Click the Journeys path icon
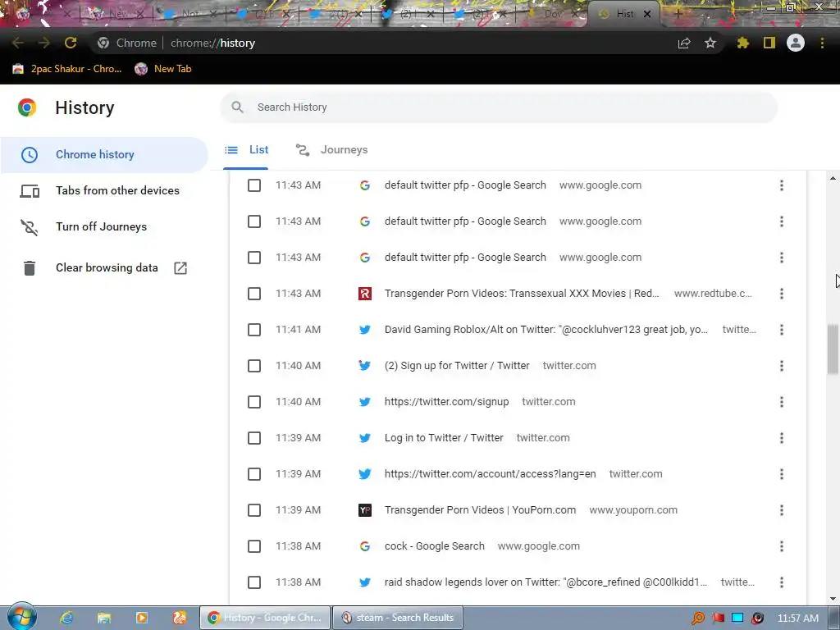Image resolution: width=840 pixels, height=630 pixels. coord(303,150)
